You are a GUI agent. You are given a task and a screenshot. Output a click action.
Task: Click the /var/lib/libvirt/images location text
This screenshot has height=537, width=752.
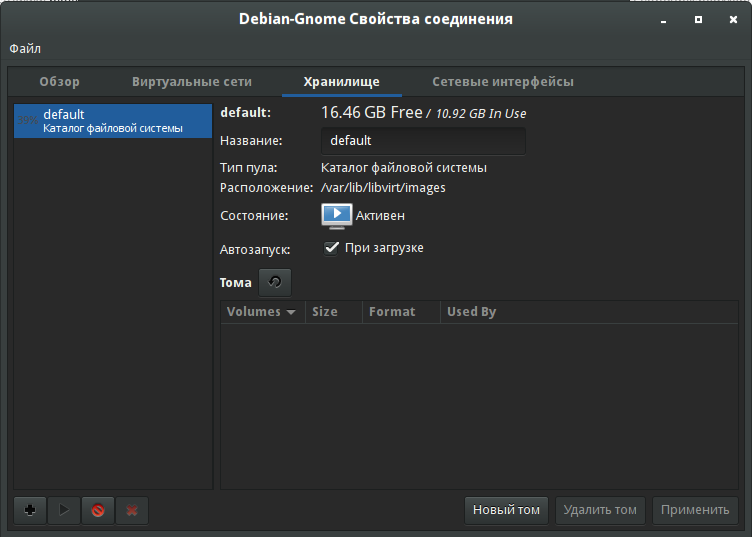click(383, 187)
